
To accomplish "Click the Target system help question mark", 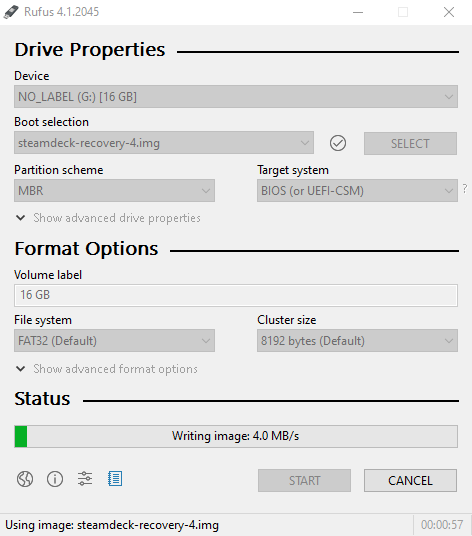I will [465, 188].
